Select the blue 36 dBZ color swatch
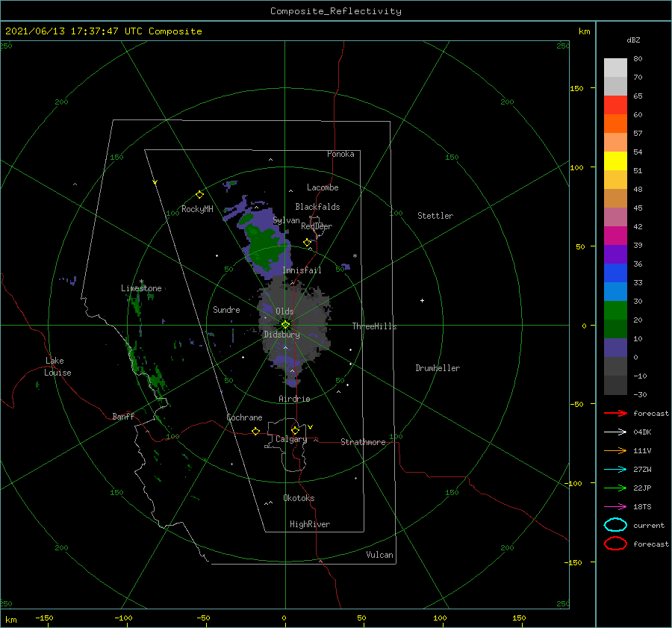 click(x=615, y=273)
